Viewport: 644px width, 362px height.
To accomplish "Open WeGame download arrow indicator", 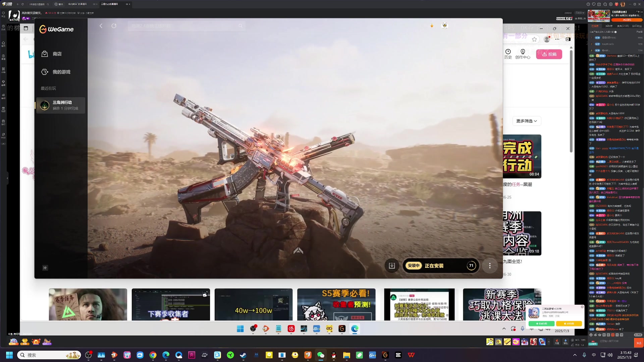I will (x=432, y=25).
